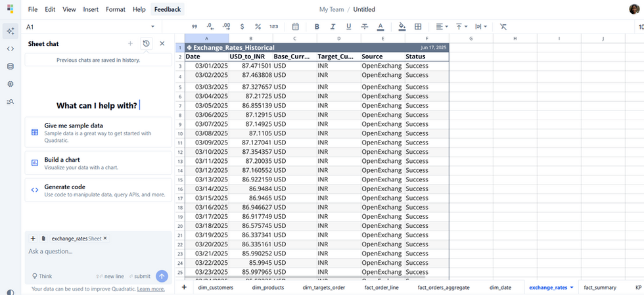Open the Format menu
The height and width of the screenshot is (295, 644).
tap(116, 9)
